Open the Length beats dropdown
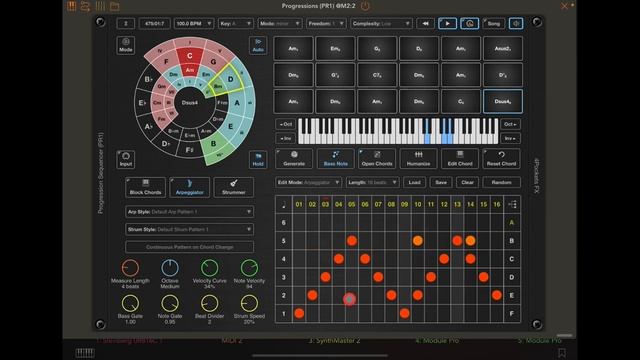Screen dimensions: 640x360 [372, 182]
